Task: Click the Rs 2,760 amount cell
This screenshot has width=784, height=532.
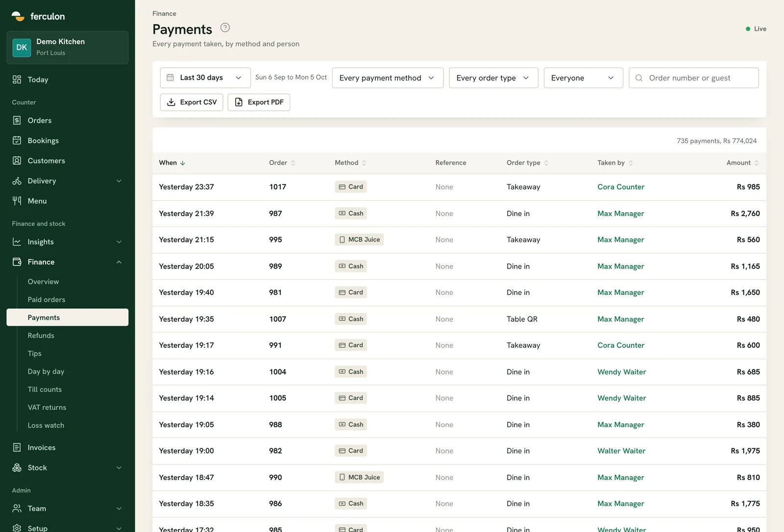Action: (x=745, y=214)
